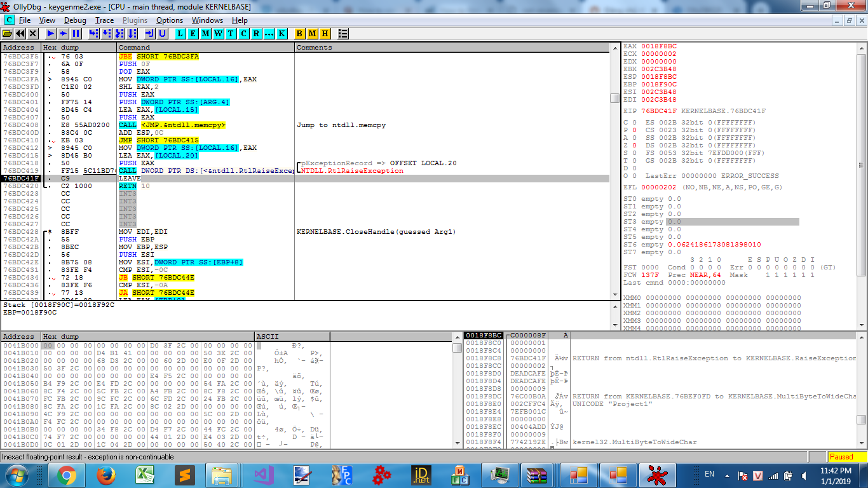Open the File menu
Image resolution: width=868 pixels, height=488 pixels.
coord(25,20)
